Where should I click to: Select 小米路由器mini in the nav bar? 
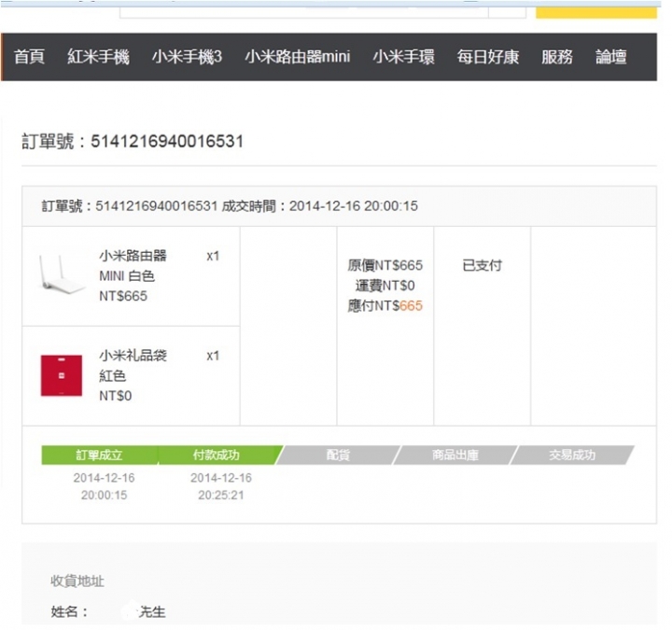pos(298,57)
